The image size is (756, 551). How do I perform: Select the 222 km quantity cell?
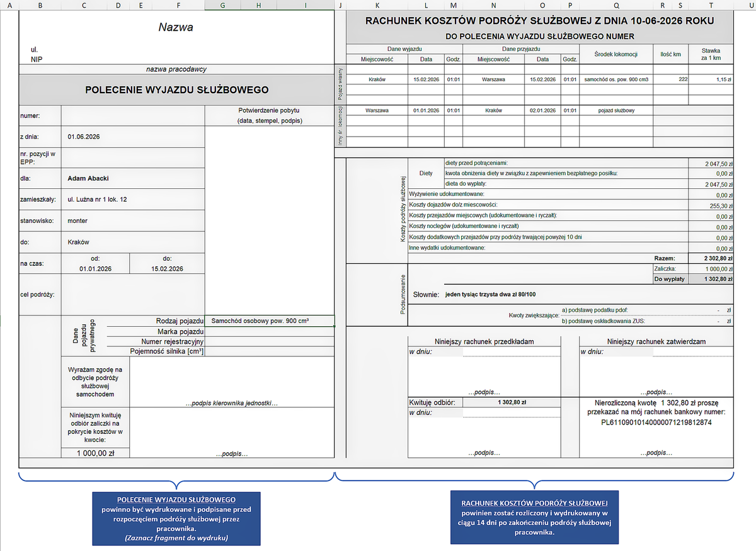[671, 80]
